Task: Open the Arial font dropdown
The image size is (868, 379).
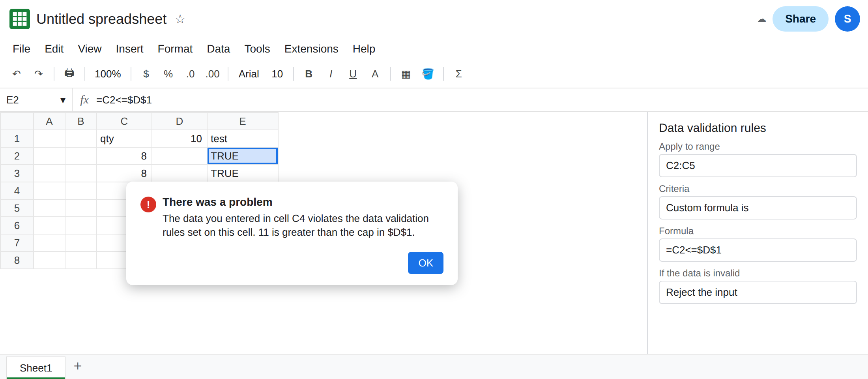Action: 249,74
